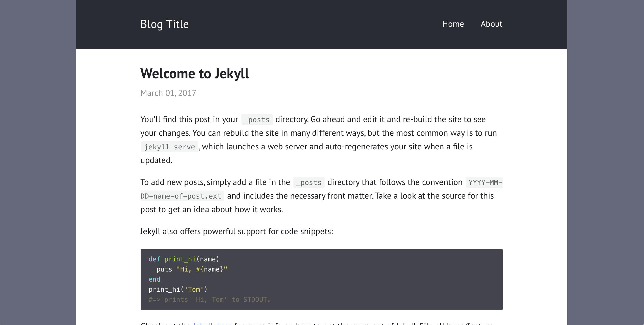This screenshot has width=644, height=325.
Task: Click the def print_hi(name) code line
Action: click(184, 259)
